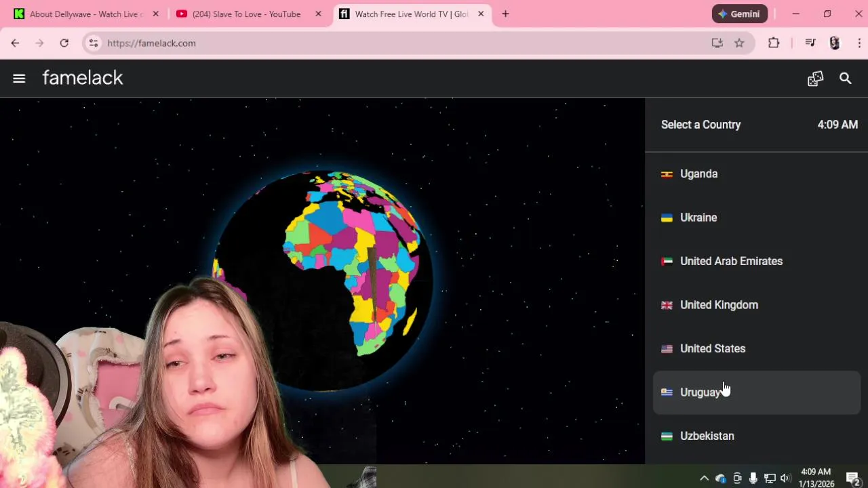The width and height of the screenshot is (868, 488).
Task: Click the Uganda flag icon
Action: [x=667, y=174]
